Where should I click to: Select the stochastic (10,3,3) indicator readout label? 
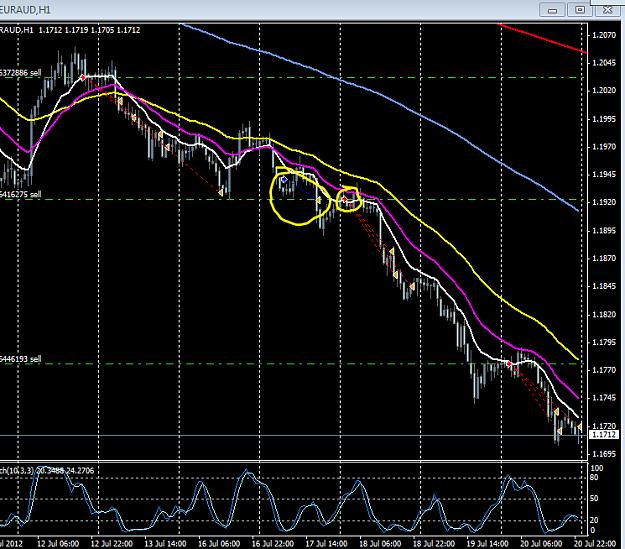pos(47,470)
